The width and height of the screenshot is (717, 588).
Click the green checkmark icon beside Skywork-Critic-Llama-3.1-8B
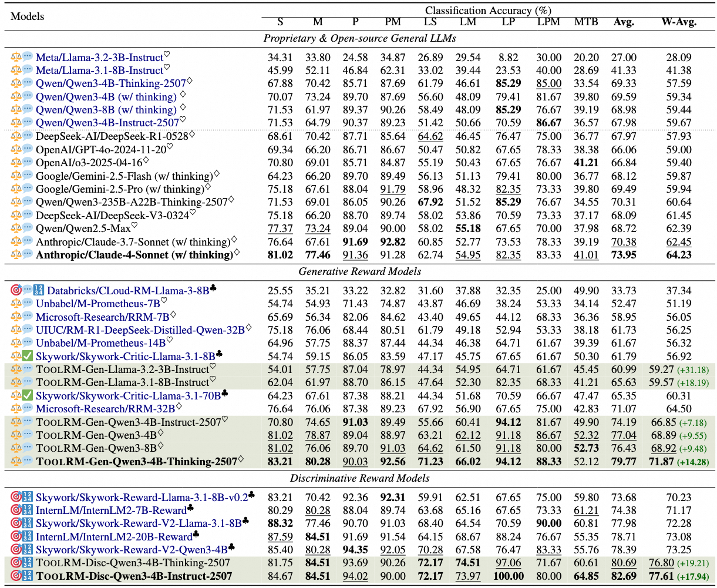28,356
